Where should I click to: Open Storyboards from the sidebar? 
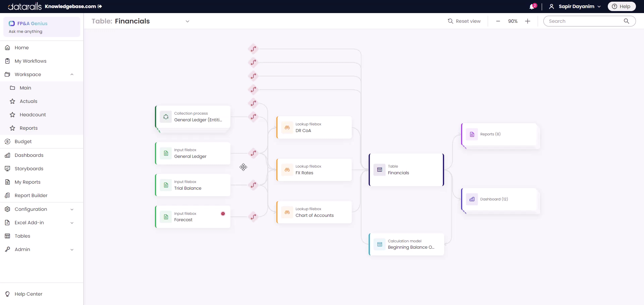coord(29,169)
